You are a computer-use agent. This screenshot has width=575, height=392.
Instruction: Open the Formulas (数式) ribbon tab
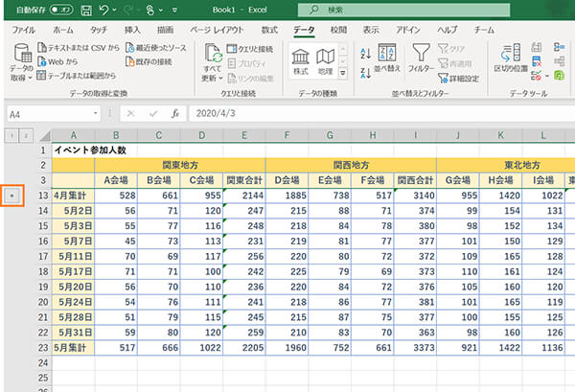pyautogui.click(x=269, y=30)
